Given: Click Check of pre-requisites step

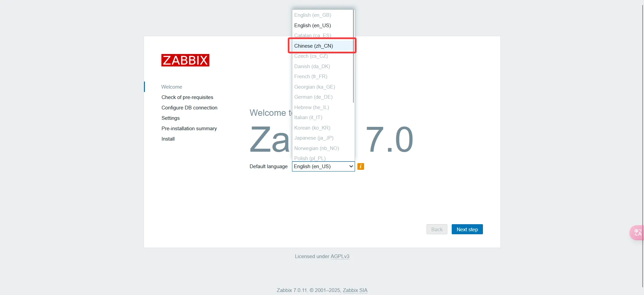Looking at the screenshot, I should click(187, 97).
